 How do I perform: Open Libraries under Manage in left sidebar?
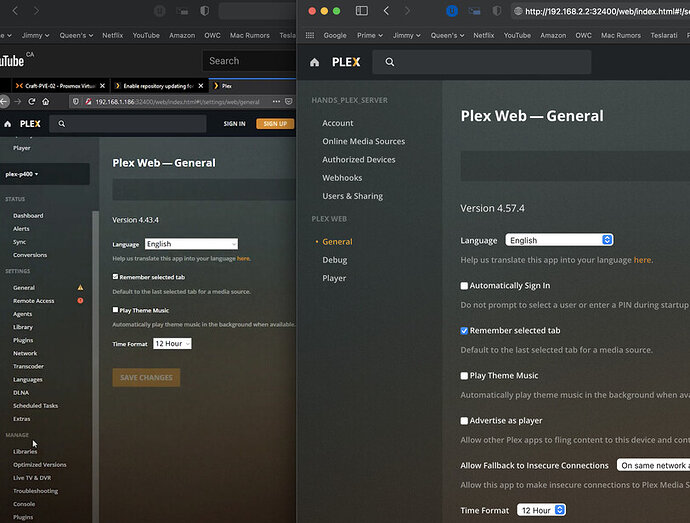(x=25, y=452)
